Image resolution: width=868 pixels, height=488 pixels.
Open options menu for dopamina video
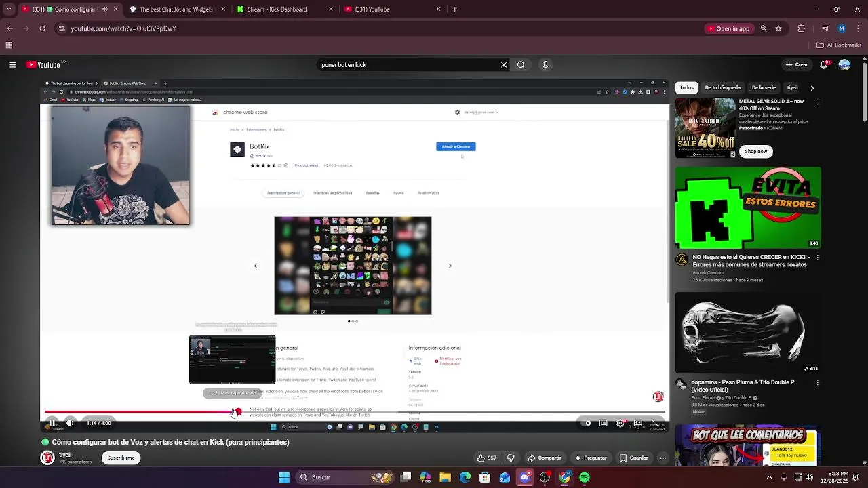[x=818, y=382]
